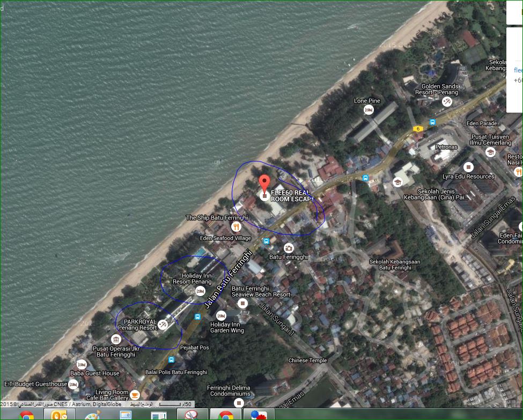Open the Holiday Inn Resort Penang hotel icon

coord(200,291)
